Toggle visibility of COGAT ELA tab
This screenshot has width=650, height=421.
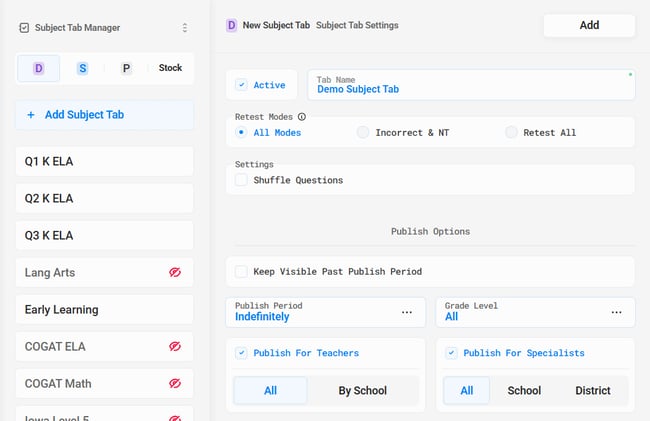click(x=175, y=347)
